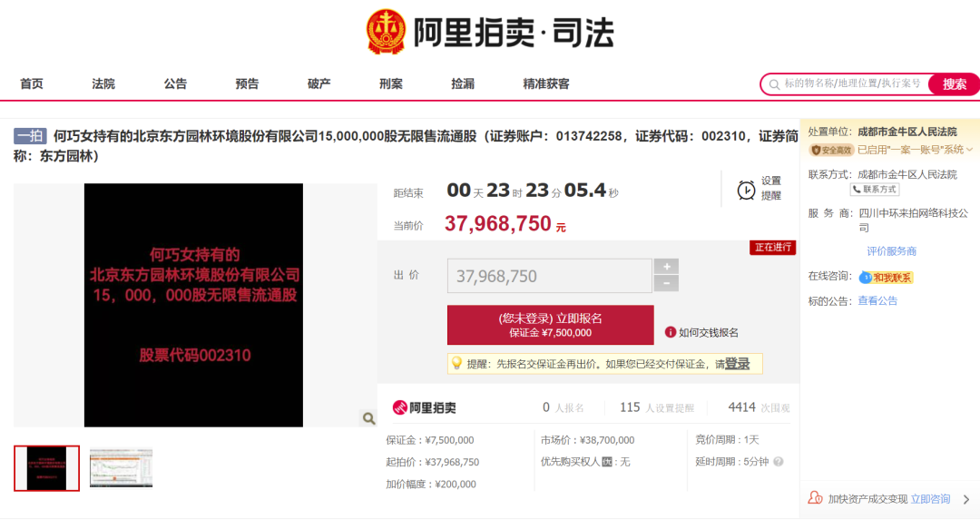The width and height of the screenshot is (980, 529).
Task: Open the 评价服务商 link
Action: (x=891, y=251)
